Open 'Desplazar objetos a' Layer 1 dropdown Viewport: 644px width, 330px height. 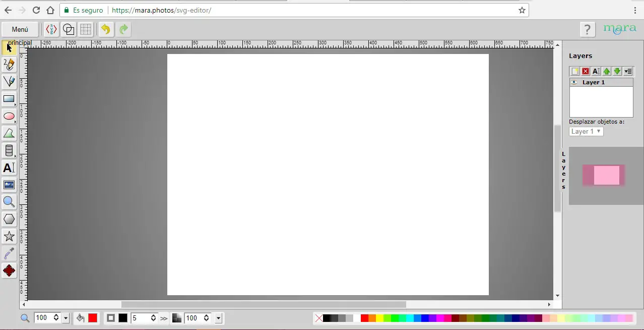(586, 131)
